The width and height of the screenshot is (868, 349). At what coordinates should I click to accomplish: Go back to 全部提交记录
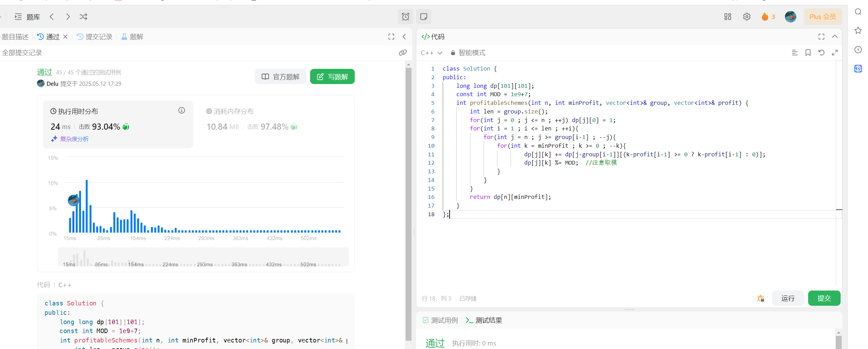pyautogui.click(x=22, y=53)
